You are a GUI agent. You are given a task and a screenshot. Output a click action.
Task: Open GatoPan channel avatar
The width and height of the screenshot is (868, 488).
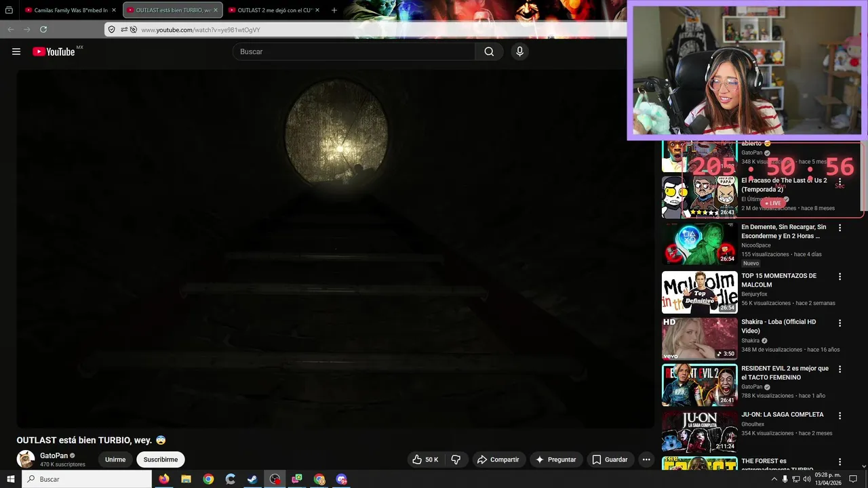(26, 460)
